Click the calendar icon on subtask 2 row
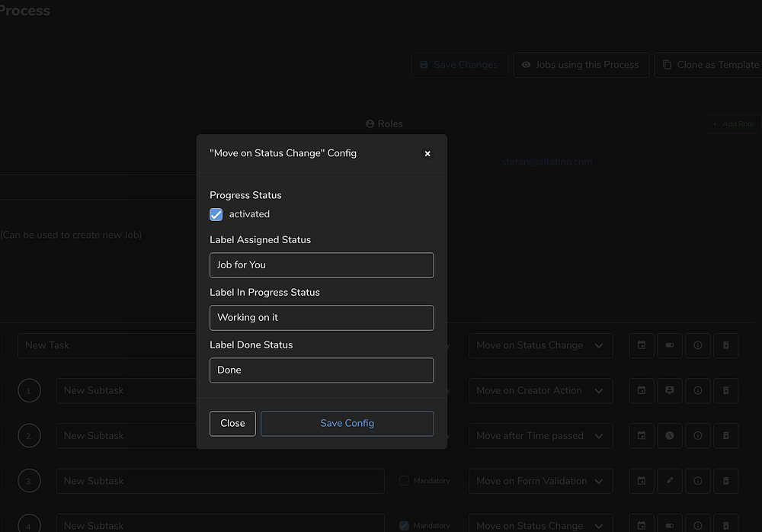The height and width of the screenshot is (532, 762). tap(642, 436)
